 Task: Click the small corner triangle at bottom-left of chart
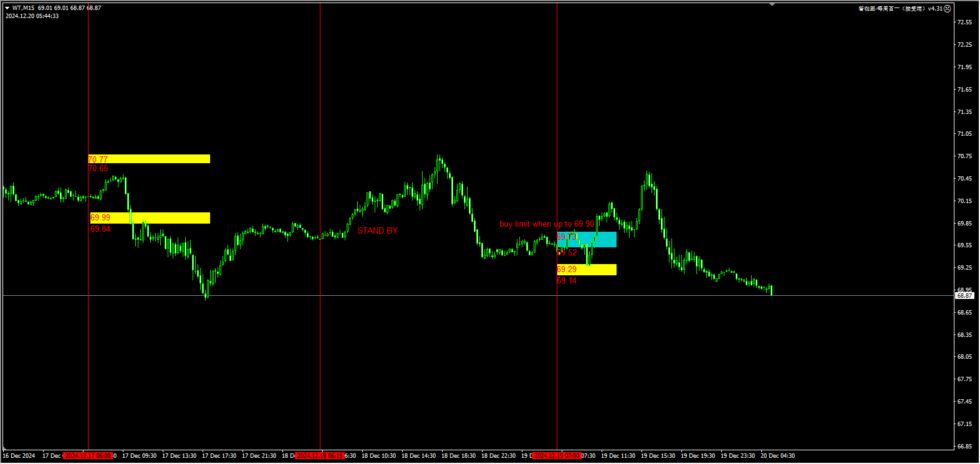[x=6, y=448]
